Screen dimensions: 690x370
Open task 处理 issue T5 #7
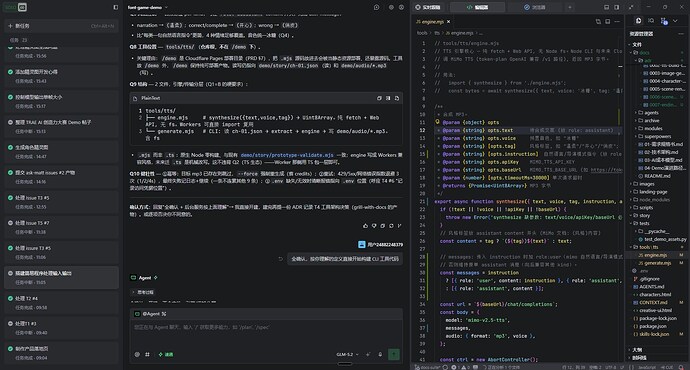[x=61, y=227]
